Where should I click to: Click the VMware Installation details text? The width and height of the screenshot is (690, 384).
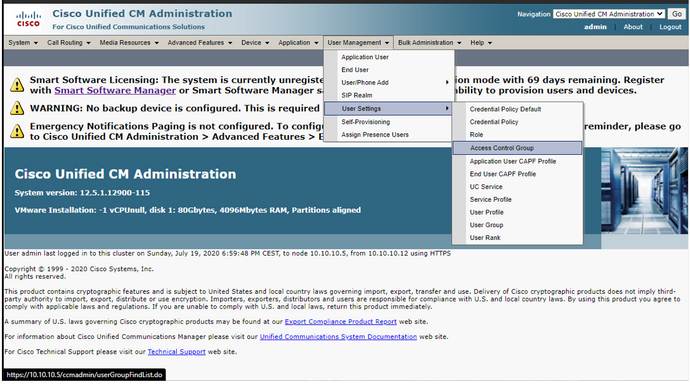coord(187,210)
